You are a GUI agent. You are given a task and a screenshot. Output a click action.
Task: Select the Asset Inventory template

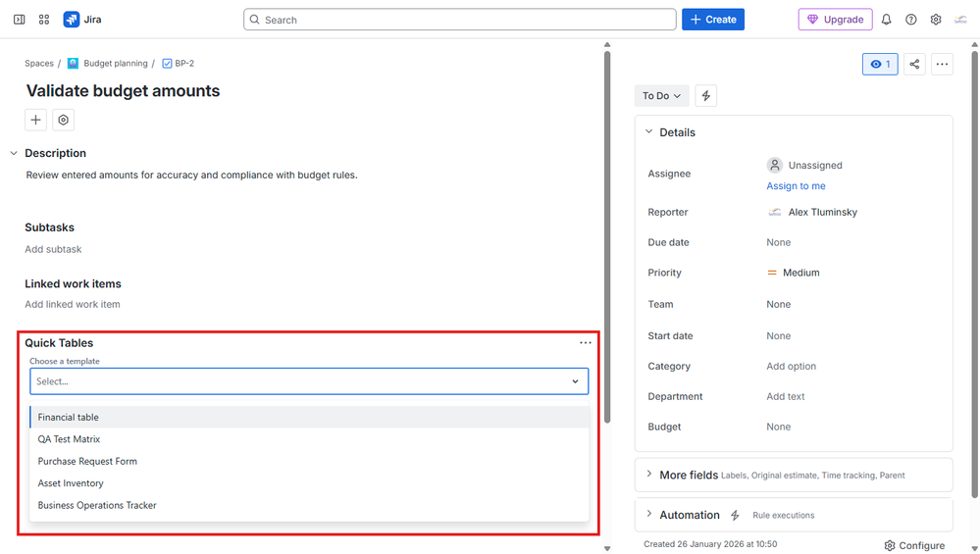pos(309,482)
